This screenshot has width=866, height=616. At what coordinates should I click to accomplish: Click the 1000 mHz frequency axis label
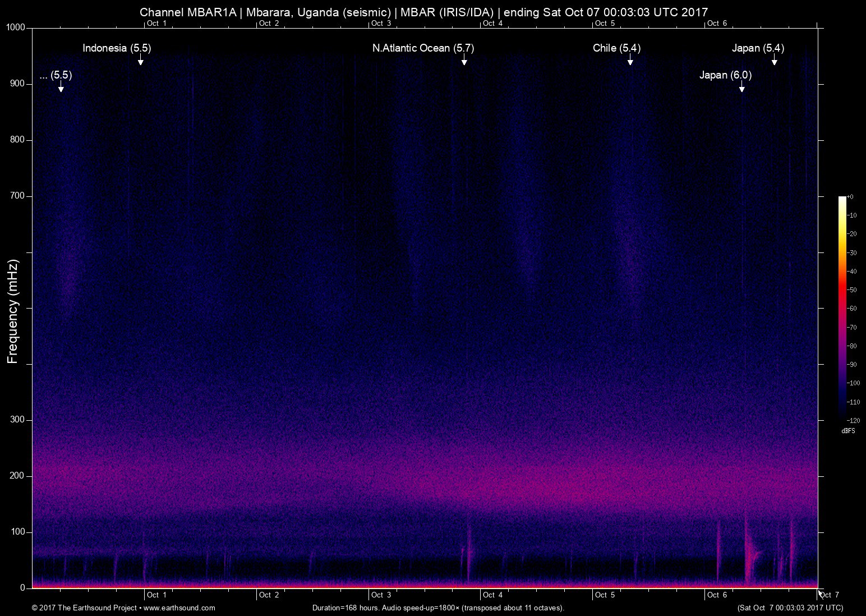[x=15, y=27]
